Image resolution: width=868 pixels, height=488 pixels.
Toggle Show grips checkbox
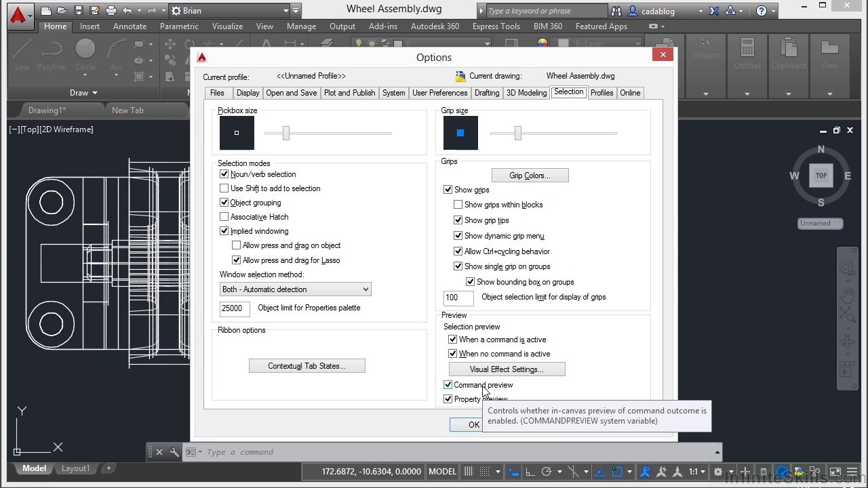pos(448,190)
